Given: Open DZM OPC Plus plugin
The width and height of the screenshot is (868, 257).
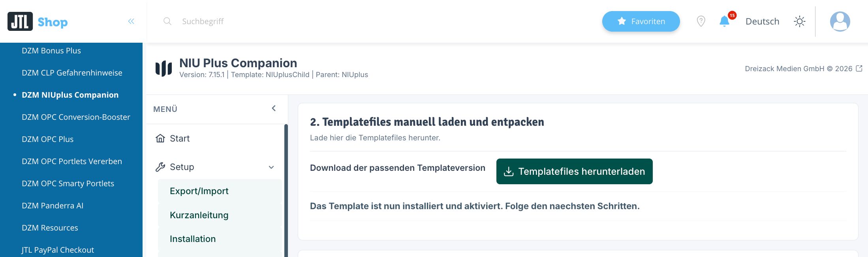Looking at the screenshot, I should (x=47, y=139).
